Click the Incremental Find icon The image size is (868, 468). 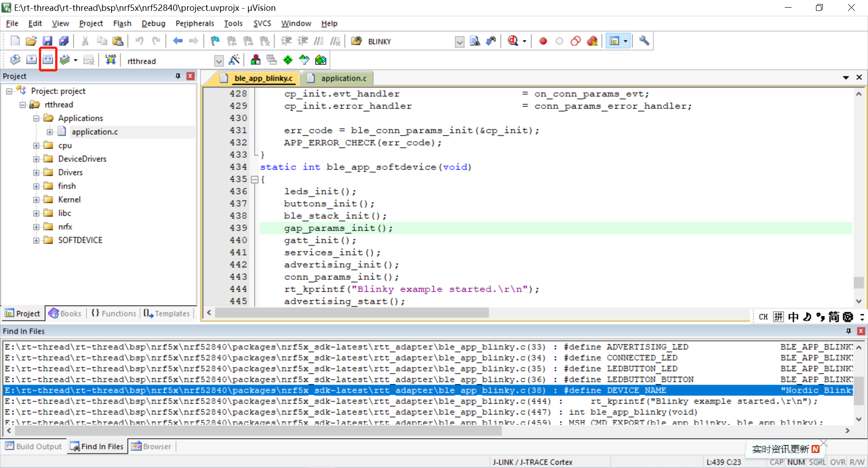(x=491, y=41)
